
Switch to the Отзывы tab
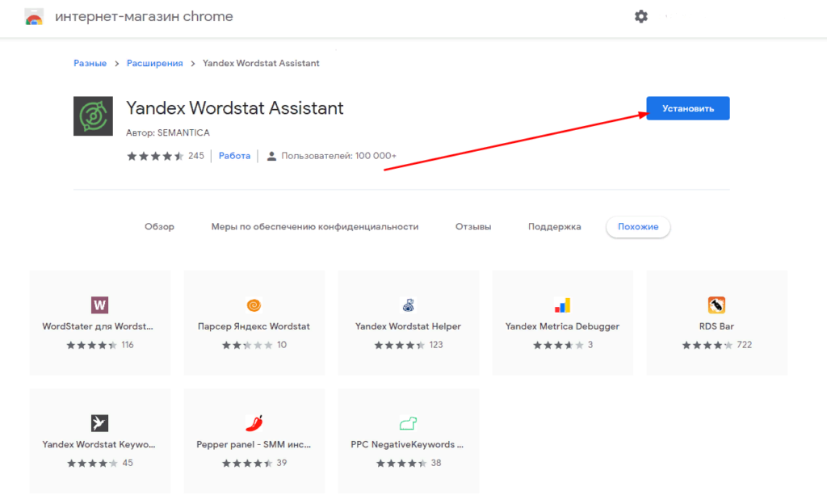tap(473, 227)
